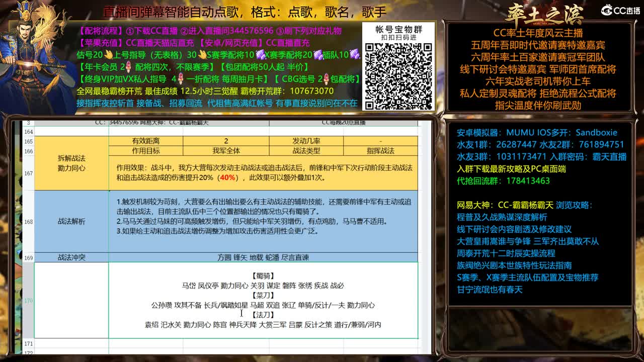Viewport: 644px width, 362px height.
Task: Click the 马岱 凤仪亭 lineup line
Action: (263, 286)
